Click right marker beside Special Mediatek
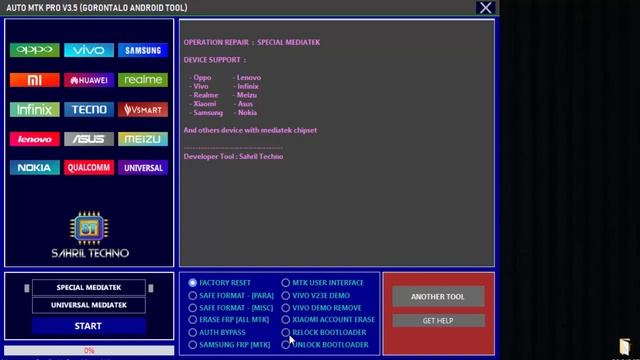 [x=151, y=288]
